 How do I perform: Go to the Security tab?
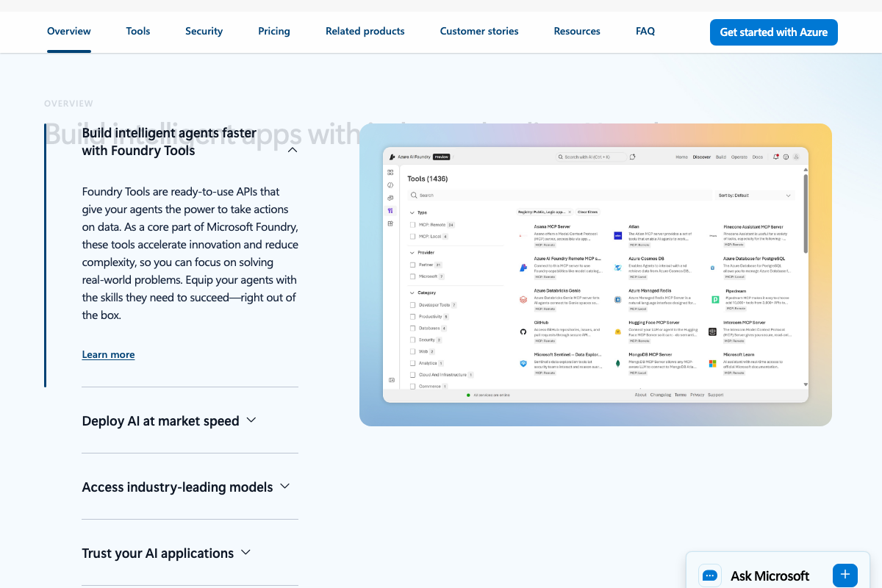(x=204, y=32)
